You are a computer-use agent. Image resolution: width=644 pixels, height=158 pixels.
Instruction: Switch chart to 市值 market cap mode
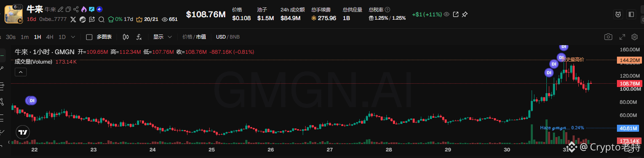201,37
